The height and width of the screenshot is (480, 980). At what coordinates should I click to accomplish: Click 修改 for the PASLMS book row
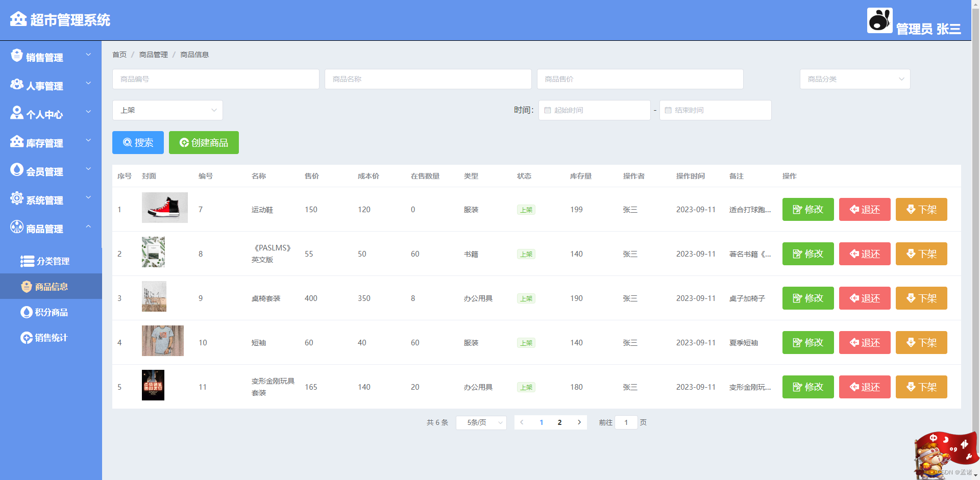coord(808,254)
